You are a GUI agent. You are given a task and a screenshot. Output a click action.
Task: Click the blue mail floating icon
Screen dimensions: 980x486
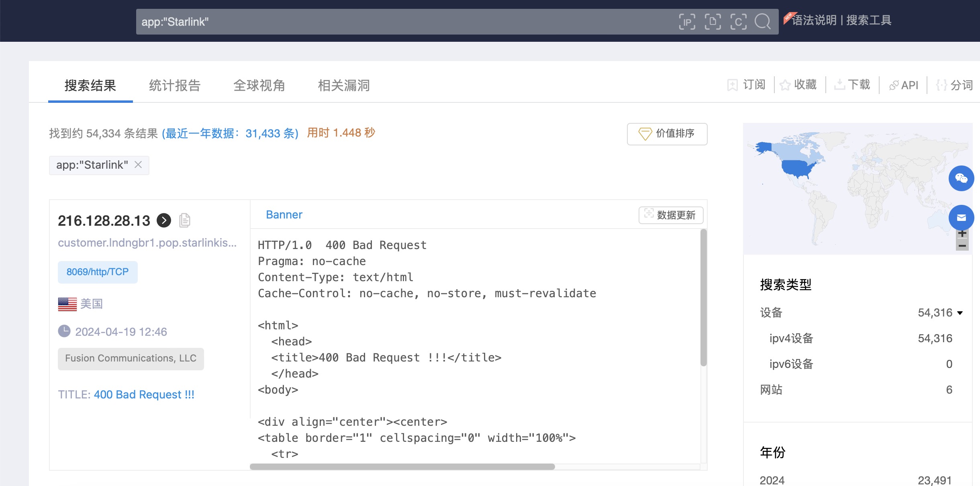point(961,218)
